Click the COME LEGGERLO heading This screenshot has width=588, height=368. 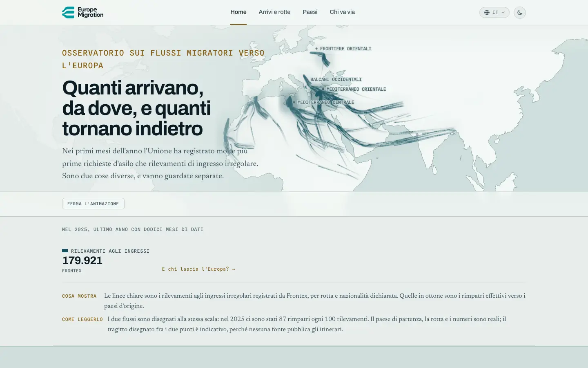pos(82,319)
